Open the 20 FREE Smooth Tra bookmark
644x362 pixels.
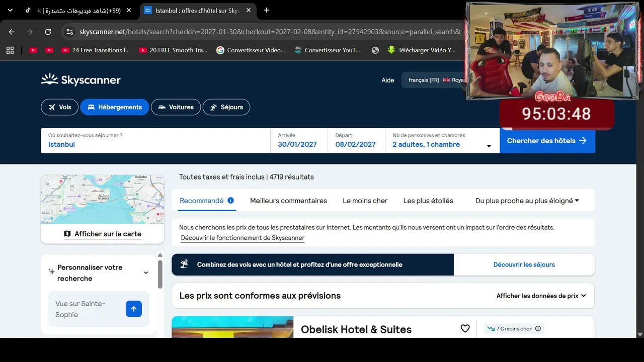pyautogui.click(x=173, y=50)
